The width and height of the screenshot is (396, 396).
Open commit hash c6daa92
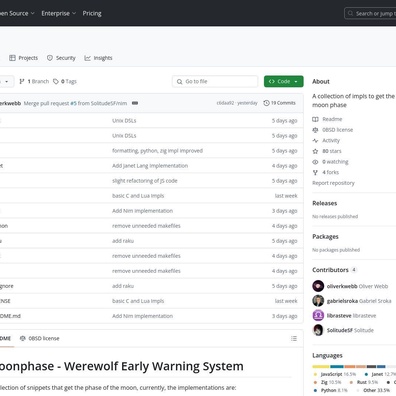[x=225, y=103]
